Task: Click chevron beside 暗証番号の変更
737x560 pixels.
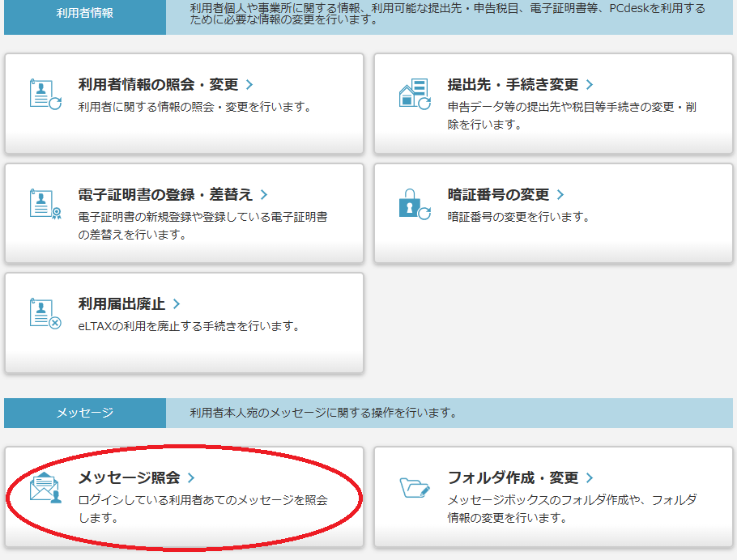Action: pyautogui.click(x=560, y=194)
